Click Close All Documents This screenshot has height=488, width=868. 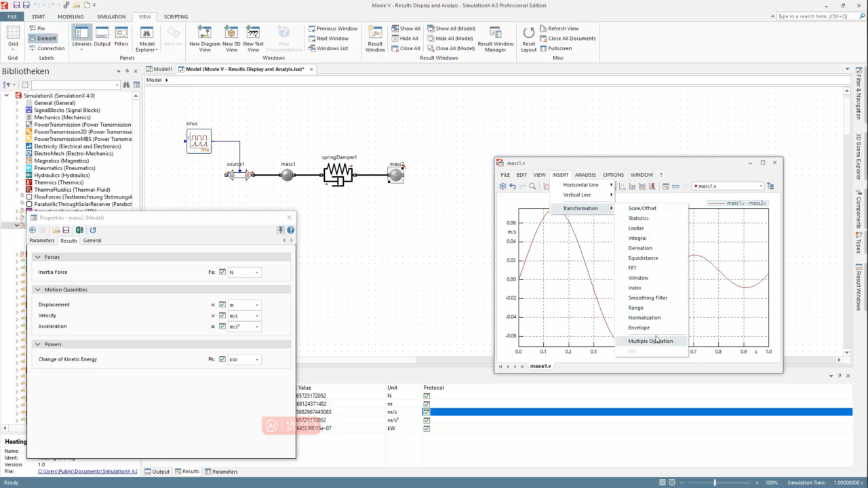(x=567, y=39)
